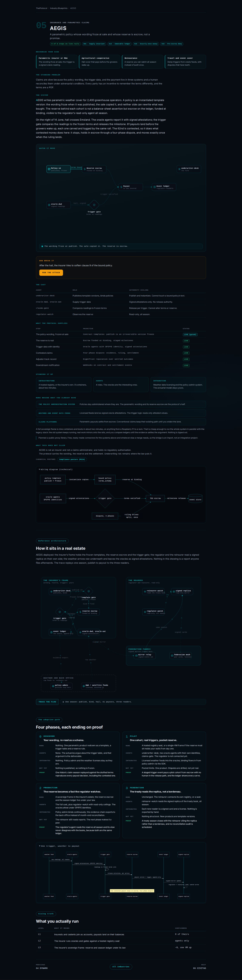
Task: Click the Event ledger node icon
Action: pyautogui.click(x=154, y=187)
